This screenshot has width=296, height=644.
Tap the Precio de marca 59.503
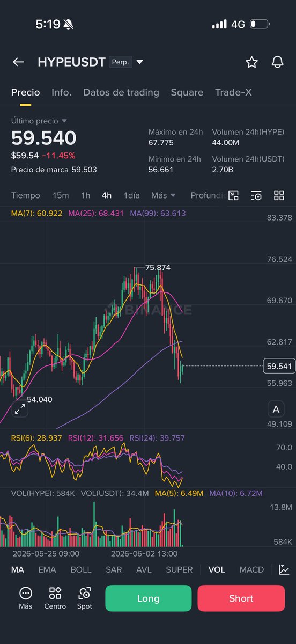54,170
